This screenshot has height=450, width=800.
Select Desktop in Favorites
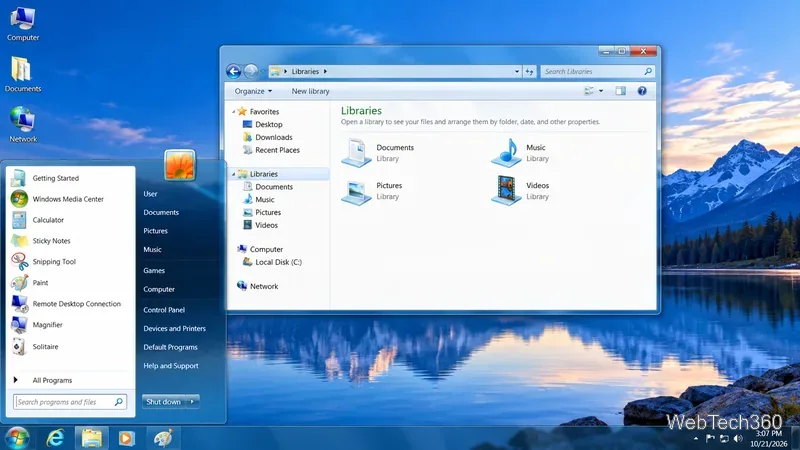(263, 124)
